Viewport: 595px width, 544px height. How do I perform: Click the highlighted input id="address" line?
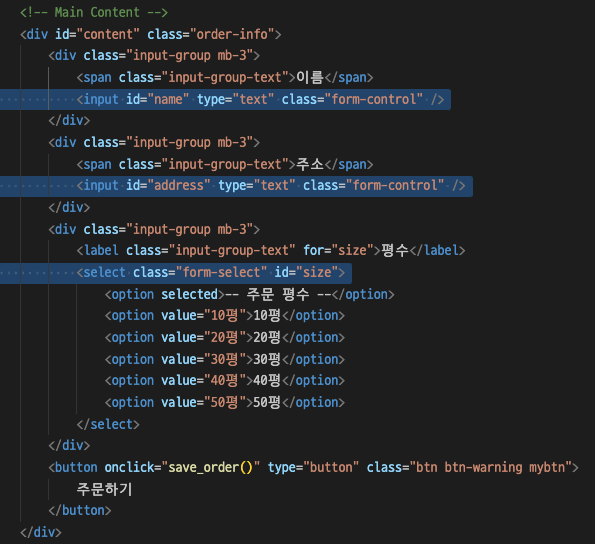tap(271, 186)
